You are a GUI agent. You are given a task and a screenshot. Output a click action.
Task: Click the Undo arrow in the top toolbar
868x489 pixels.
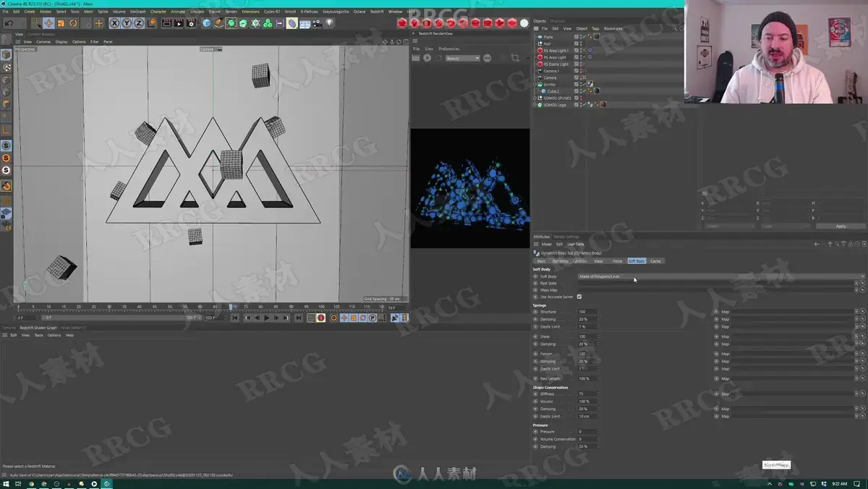9,23
